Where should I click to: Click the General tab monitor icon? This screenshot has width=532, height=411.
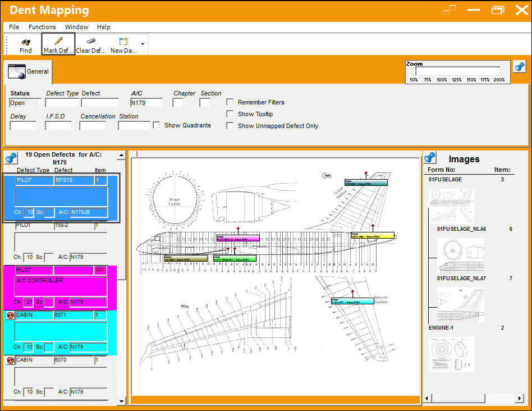[x=17, y=71]
